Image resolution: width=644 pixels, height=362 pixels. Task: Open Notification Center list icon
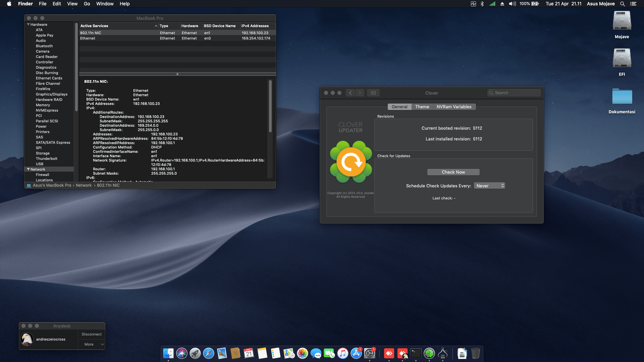click(x=633, y=4)
